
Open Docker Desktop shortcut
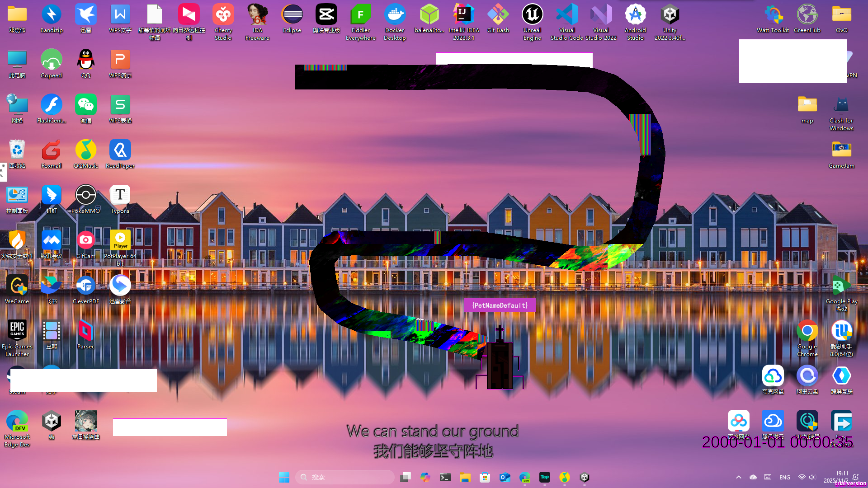(x=395, y=15)
